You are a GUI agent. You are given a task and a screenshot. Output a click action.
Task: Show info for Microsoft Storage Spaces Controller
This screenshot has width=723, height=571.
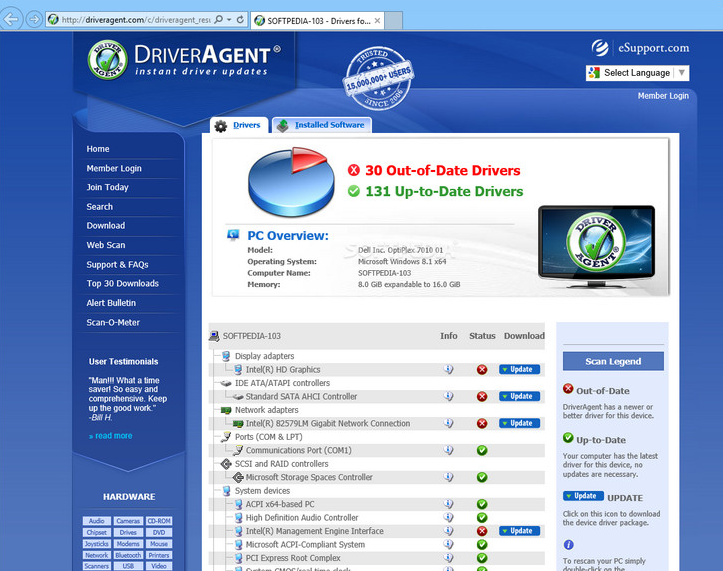click(x=449, y=476)
